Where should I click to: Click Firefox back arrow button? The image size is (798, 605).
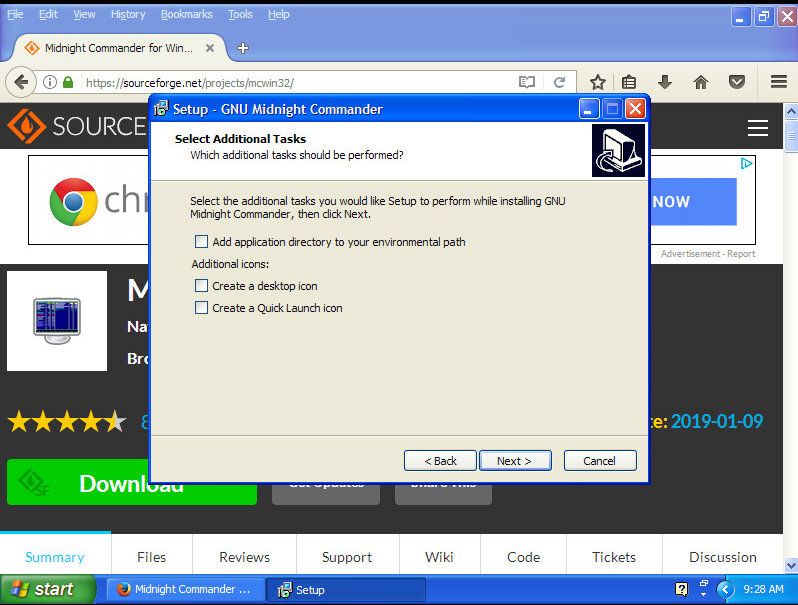tap(21, 82)
